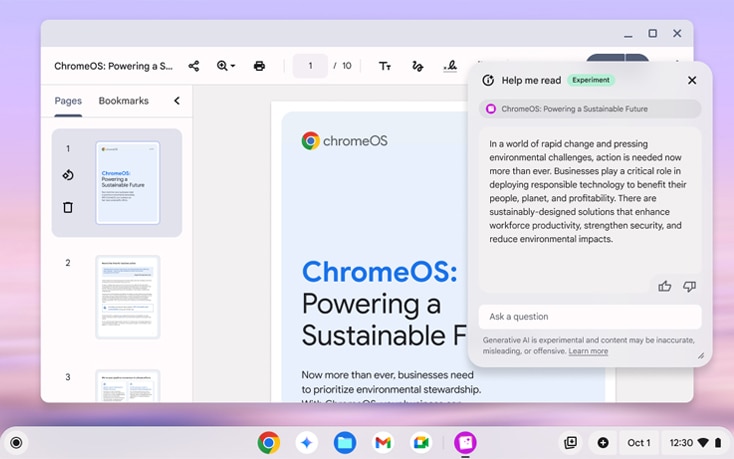734x459 pixels.
Task: Delete page 1 using trash icon
Action: coord(68,207)
